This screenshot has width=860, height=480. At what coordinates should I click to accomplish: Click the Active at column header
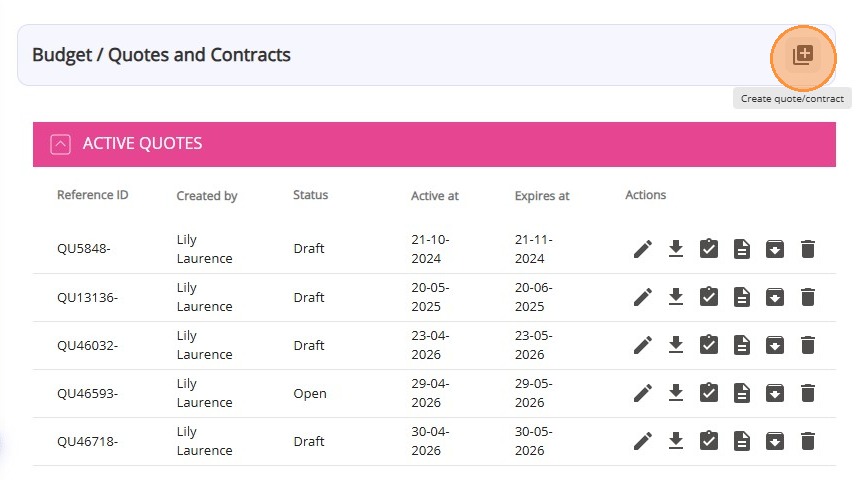[435, 196]
